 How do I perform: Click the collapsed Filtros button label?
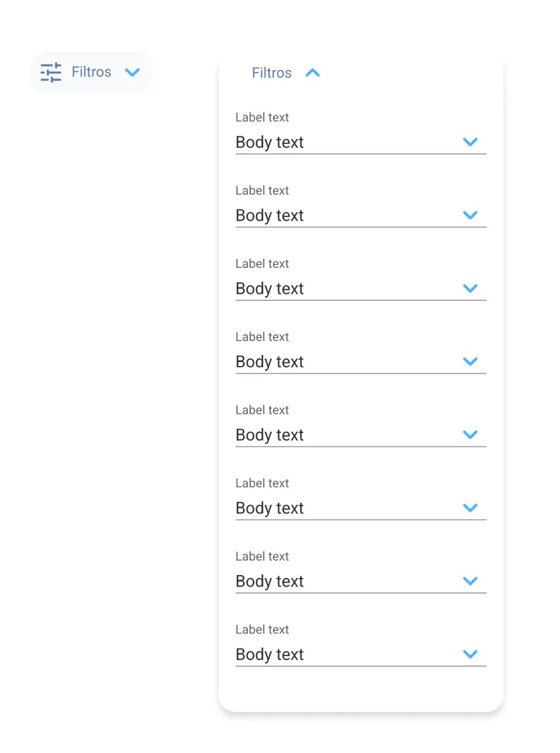[91, 72]
